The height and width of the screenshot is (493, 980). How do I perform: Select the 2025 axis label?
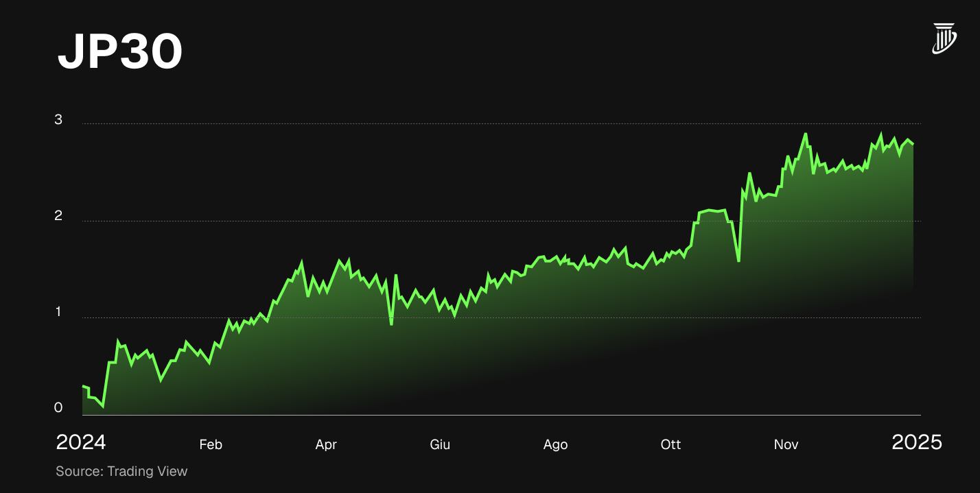(917, 442)
